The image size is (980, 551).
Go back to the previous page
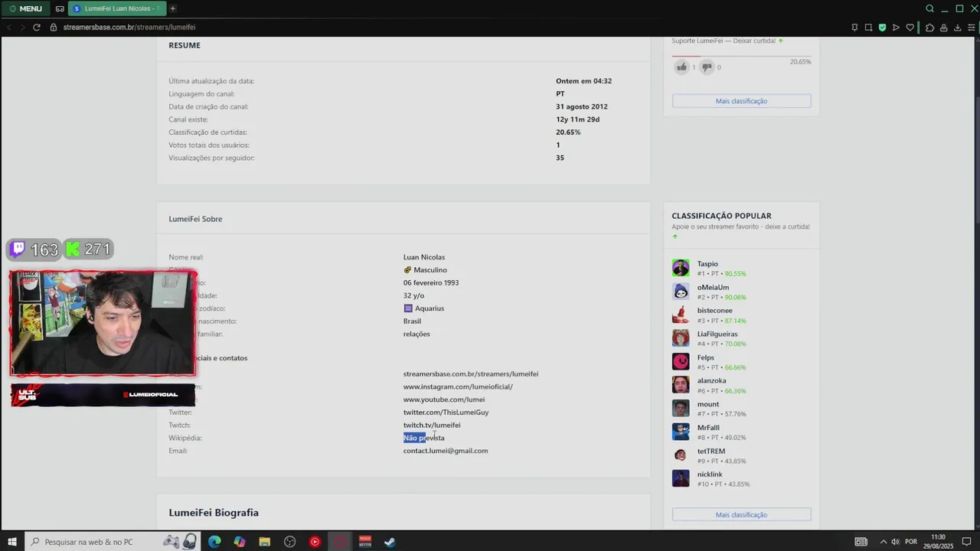coord(9,27)
